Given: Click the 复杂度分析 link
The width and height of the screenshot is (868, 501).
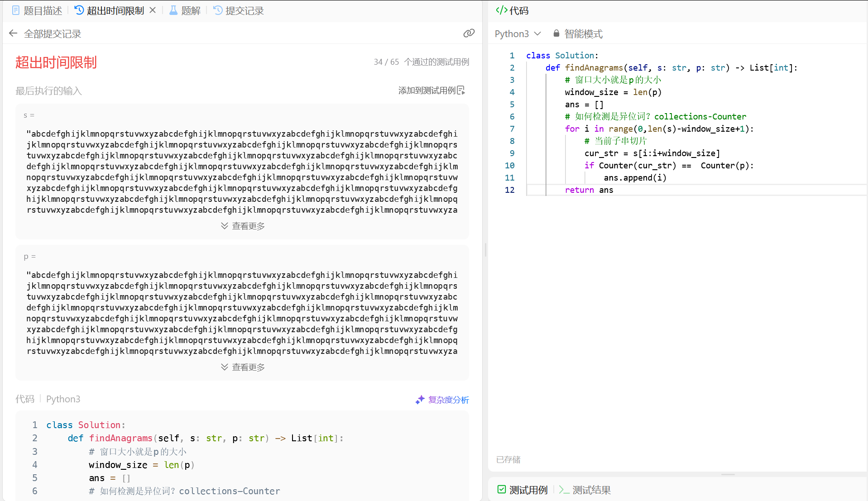Looking at the screenshot, I should tap(448, 400).
